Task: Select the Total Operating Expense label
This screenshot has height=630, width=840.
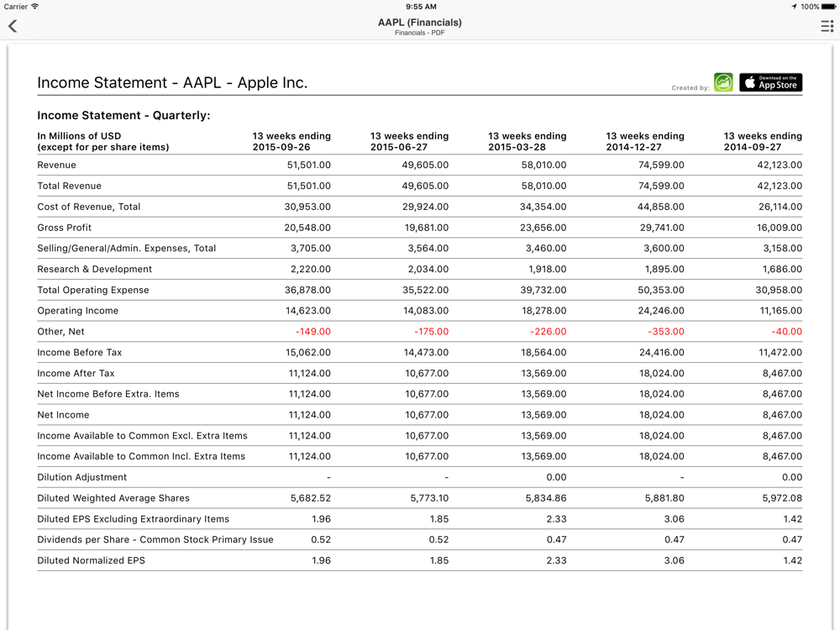Action: click(93, 290)
